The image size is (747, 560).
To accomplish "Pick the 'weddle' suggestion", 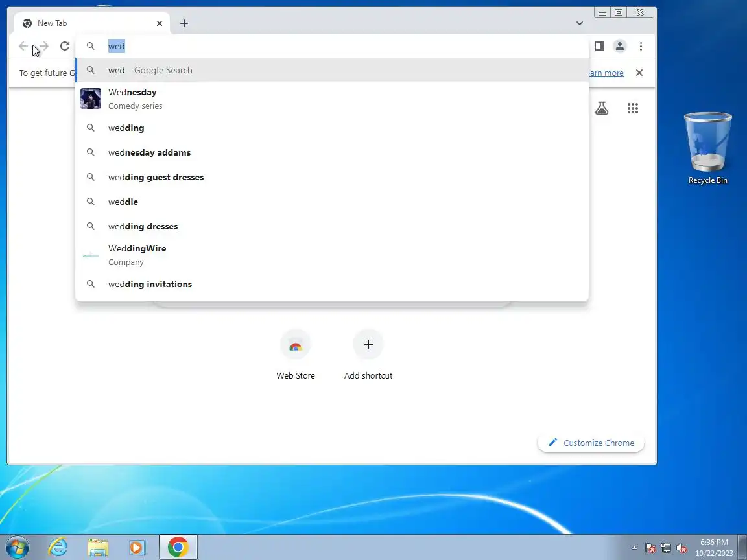I will (x=332, y=202).
